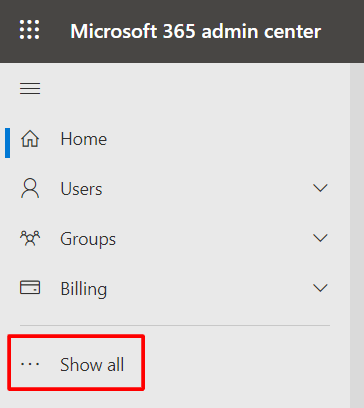This screenshot has width=364, height=408.
Task: Expand the Users section chevron
Action: click(x=320, y=188)
